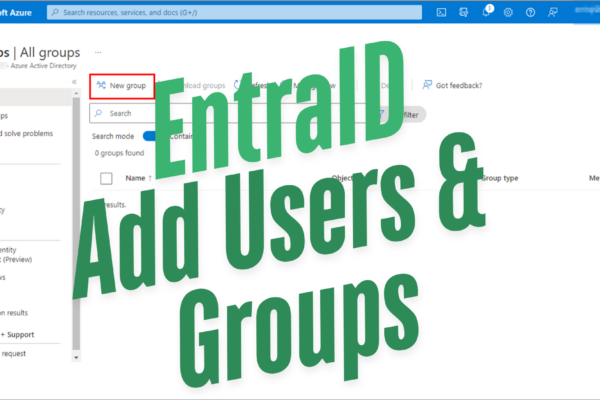Image resolution: width=600 pixels, height=400 pixels.
Task: Open the results sidebar item
Action: tap(14, 313)
